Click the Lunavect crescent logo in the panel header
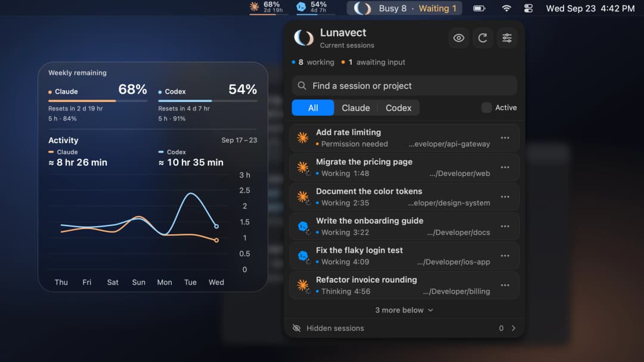644x362 pixels. pos(304,38)
